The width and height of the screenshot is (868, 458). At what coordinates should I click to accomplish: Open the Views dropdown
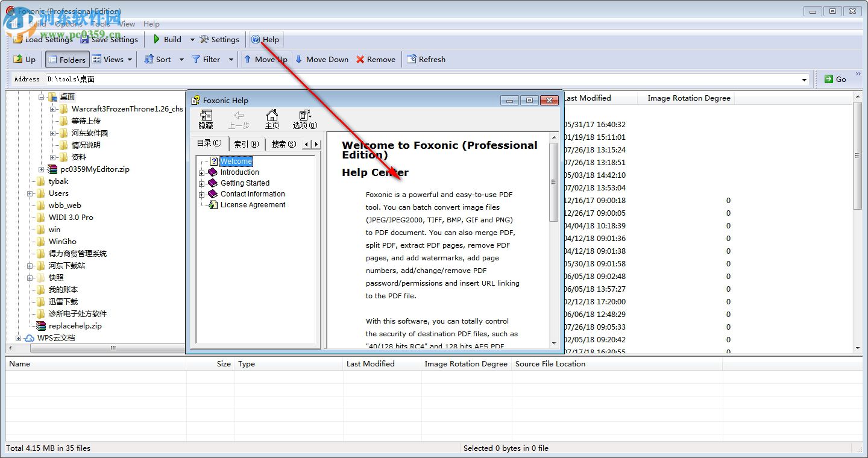tap(112, 60)
